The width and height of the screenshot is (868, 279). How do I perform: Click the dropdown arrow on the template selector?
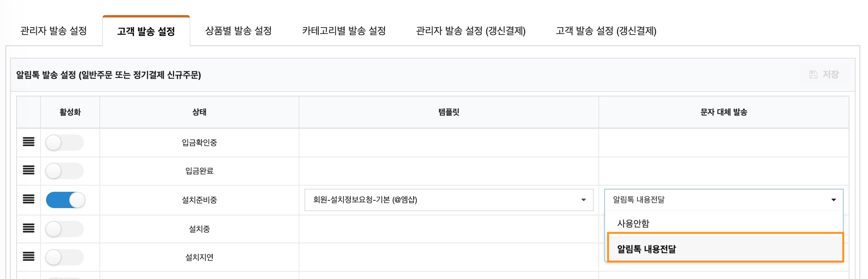point(583,200)
